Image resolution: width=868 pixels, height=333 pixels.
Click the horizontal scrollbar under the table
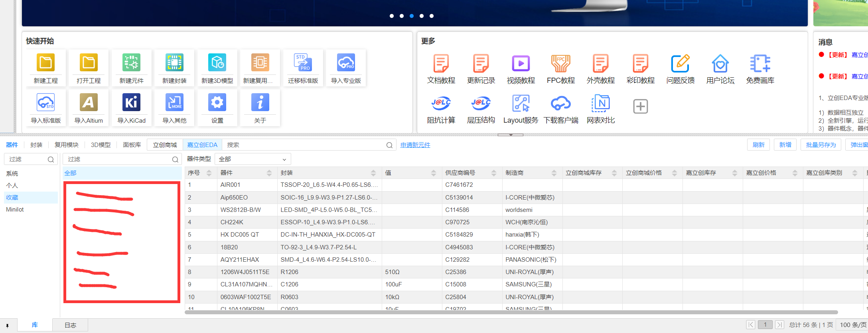[x=511, y=312]
